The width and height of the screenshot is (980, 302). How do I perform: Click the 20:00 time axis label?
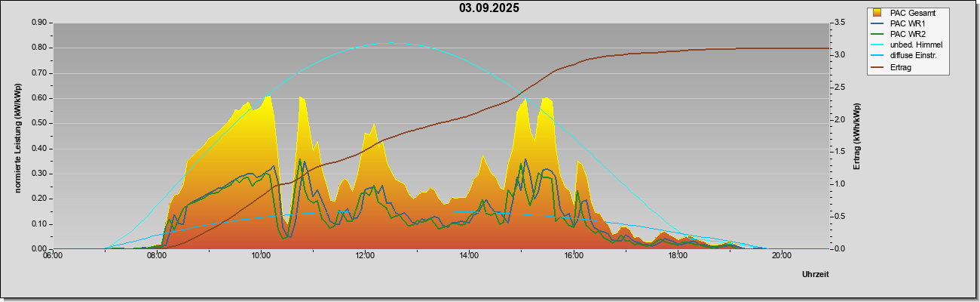(781, 256)
